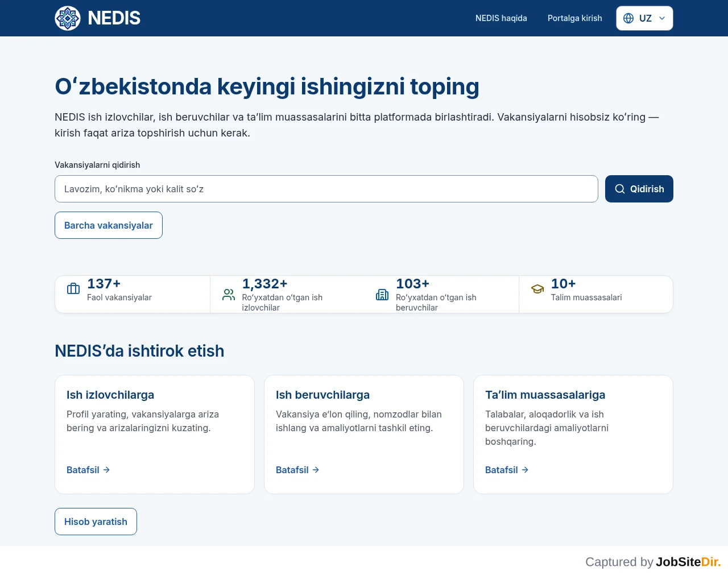The height and width of the screenshot is (579, 728).
Task: Click the NEDIS logo emblem
Action: (x=68, y=18)
